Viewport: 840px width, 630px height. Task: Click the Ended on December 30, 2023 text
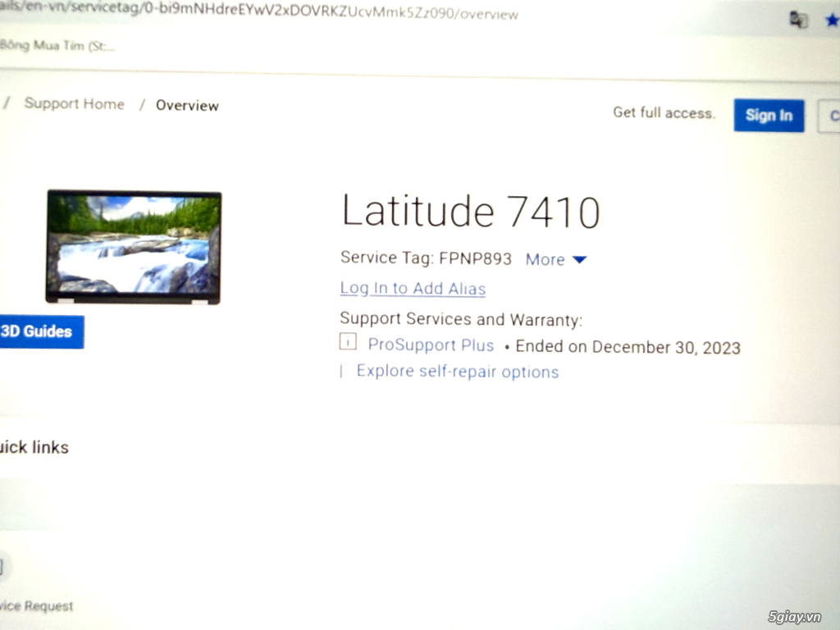click(628, 347)
